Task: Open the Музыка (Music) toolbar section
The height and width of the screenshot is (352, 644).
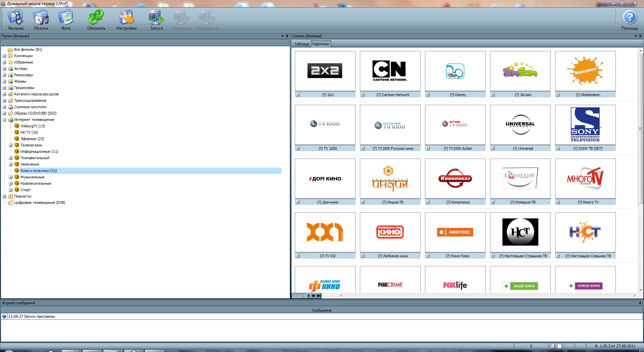Action: [x=41, y=20]
